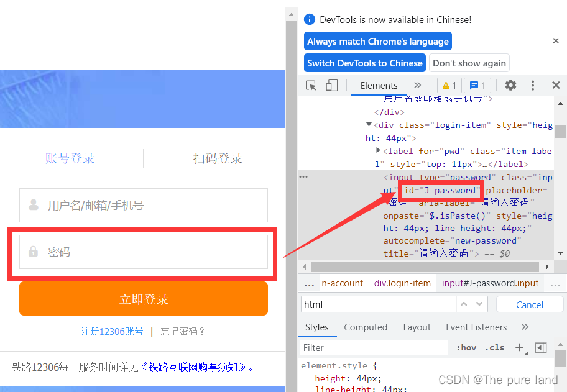
Task: Open the ellipsis actions on selected node
Action: (304, 176)
